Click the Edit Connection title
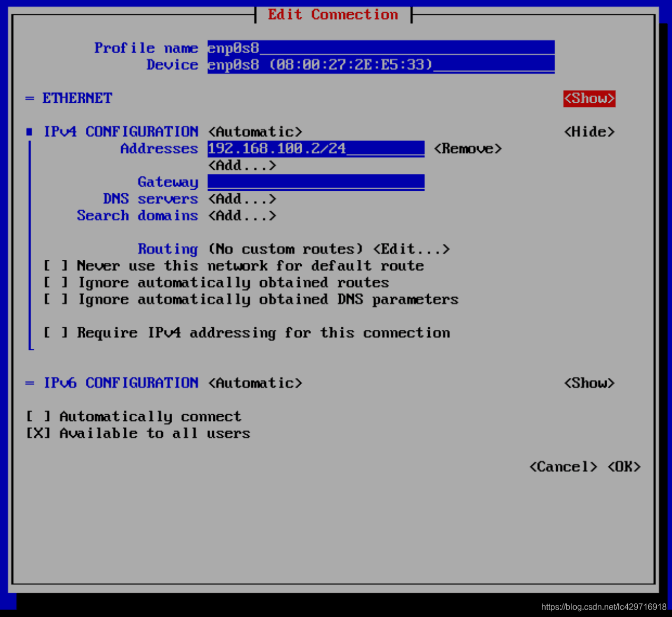The image size is (672, 617). coord(333,15)
